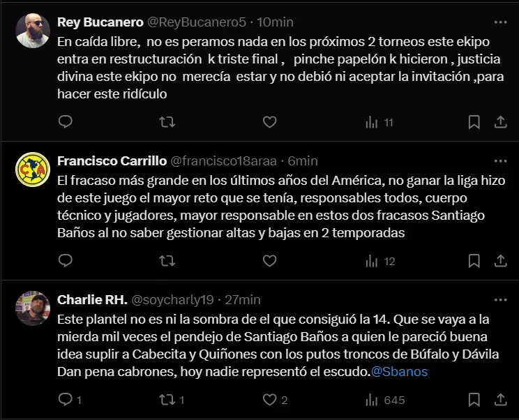Like Francisco Carrillo's tweet
519x420 pixels.
point(269,261)
